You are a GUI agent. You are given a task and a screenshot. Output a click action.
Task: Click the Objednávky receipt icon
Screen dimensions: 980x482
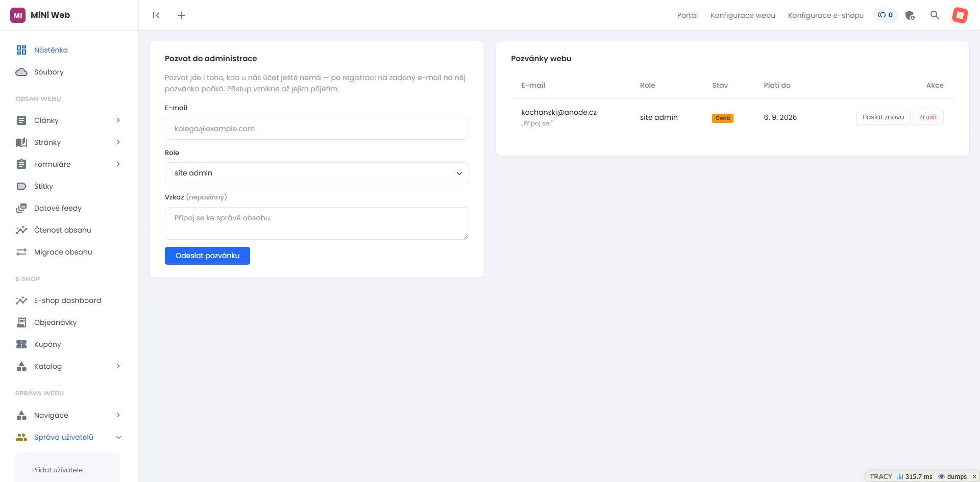[x=21, y=322]
